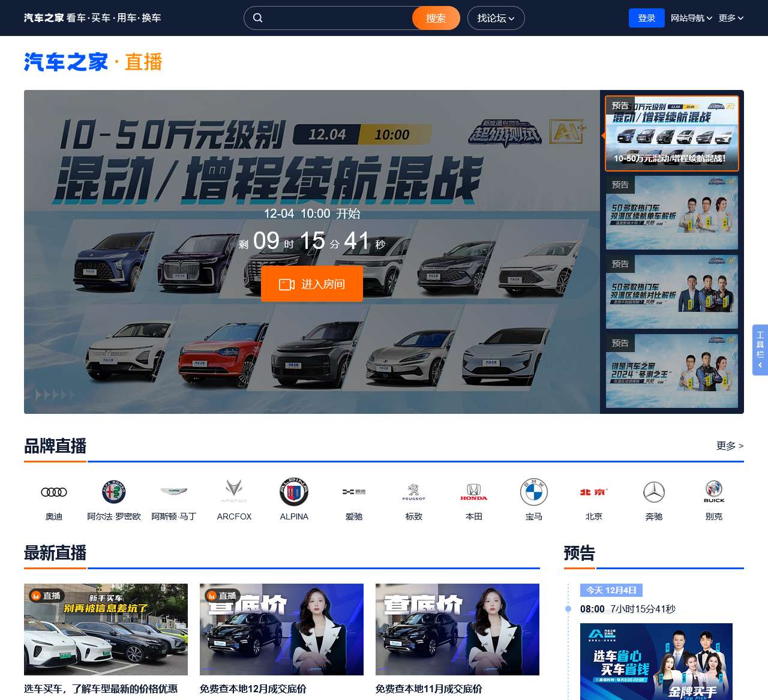Select the Mercedes-Benz brand logo

pos(653,492)
